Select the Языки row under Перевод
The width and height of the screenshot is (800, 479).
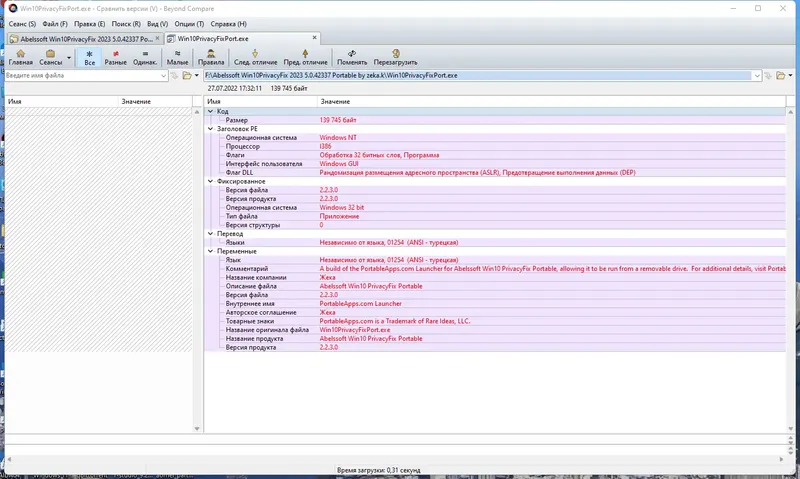click(495, 242)
